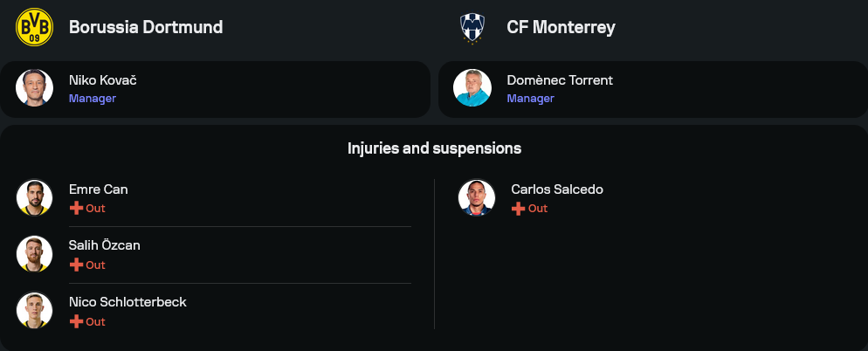Click Carlos Salcedo's player avatar
This screenshot has width=868, height=351.
(477, 197)
